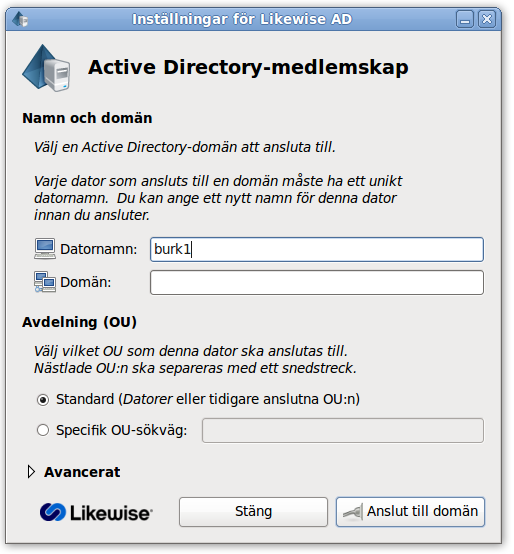This screenshot has height=554, width=514.
Task: Click the Stäng button
Action: click(x=253, y=512)
